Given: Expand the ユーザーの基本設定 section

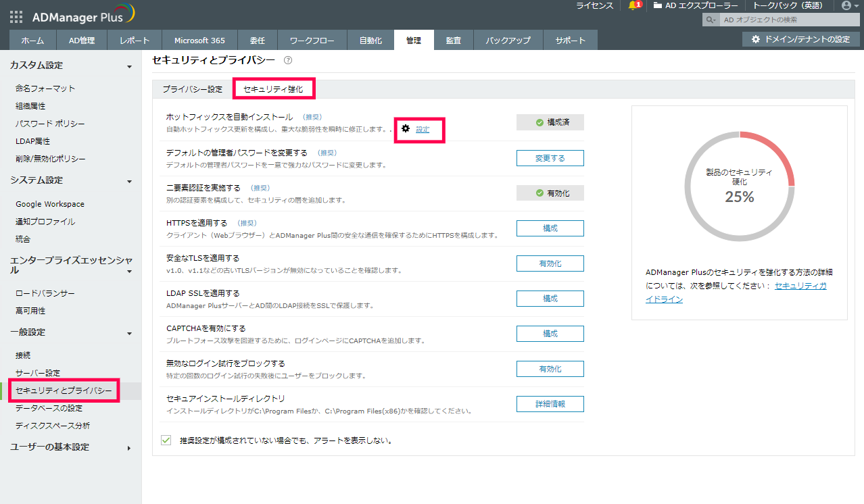Looking at the screenshot, I should (x=129, y=448).
